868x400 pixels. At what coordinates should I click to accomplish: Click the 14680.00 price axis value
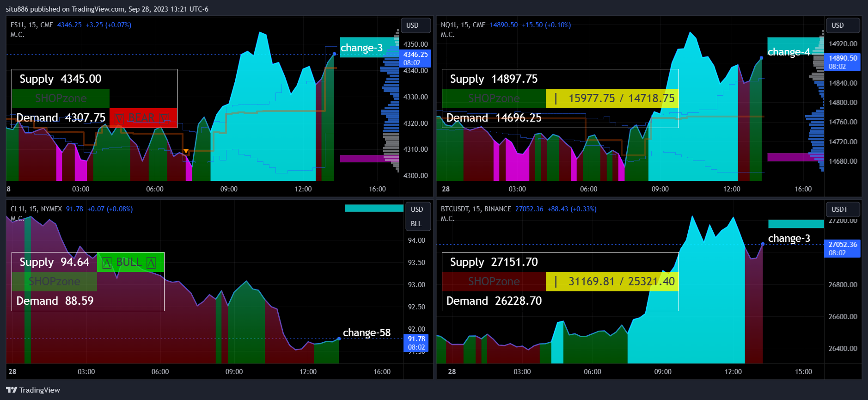click(x=843, y=161)
